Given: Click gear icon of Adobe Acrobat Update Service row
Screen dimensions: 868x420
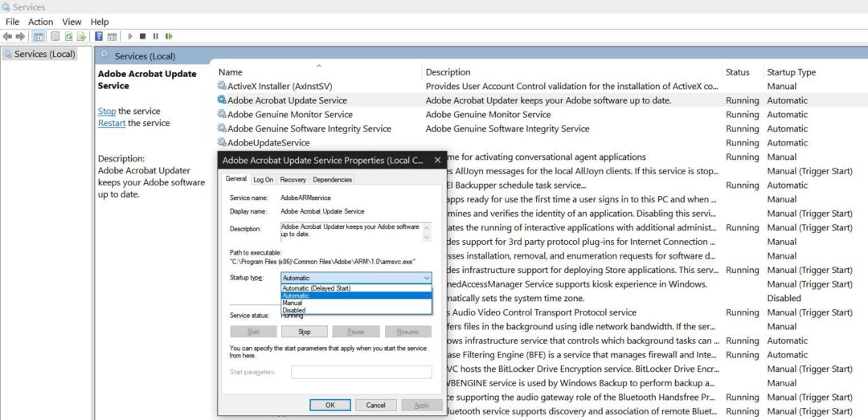Looking at the screenshot, I should click(x=222, y=100).
